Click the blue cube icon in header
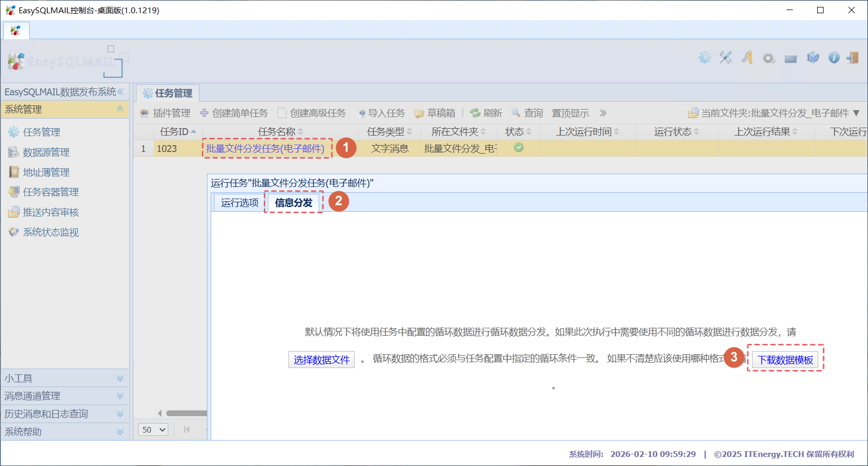Image resolution: width=868 pixels, height=466 pixels. click(813, 58)
